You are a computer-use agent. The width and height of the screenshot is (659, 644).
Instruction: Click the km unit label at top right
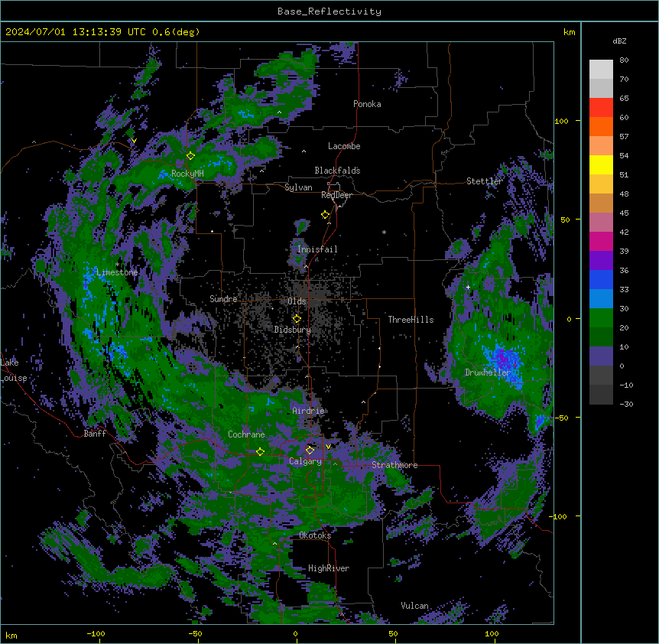tap(569, 32)
